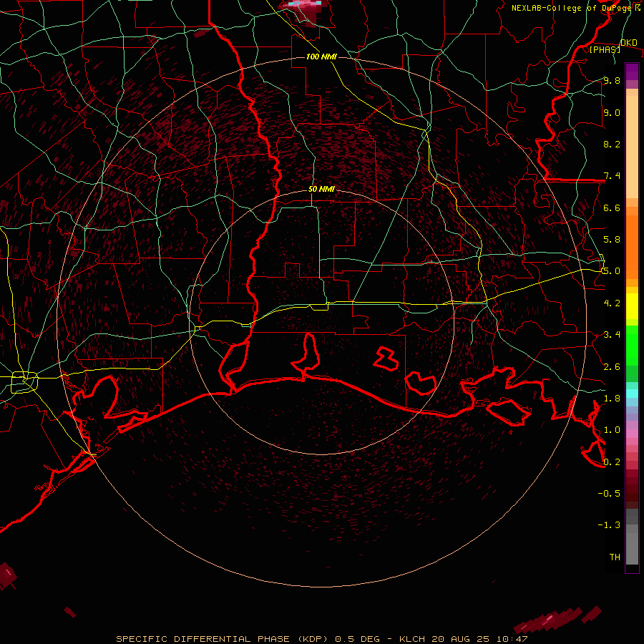The image size is (644, 644).
Task: Click the 9.8 color scale value
Action: pos(612,80)
